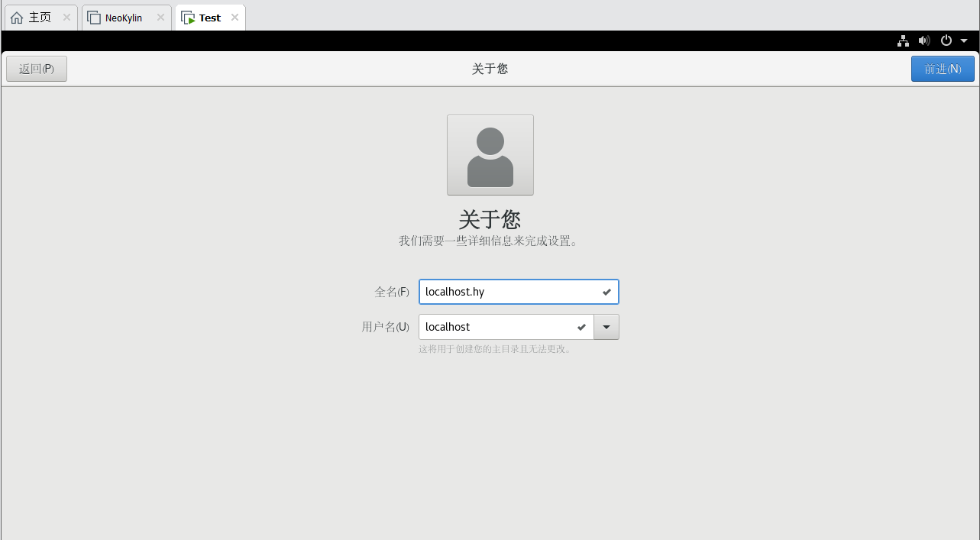The width and height of the screenshot is (980, 540).
Task: Click the home icon on 主页 tab
Action: 17,17
